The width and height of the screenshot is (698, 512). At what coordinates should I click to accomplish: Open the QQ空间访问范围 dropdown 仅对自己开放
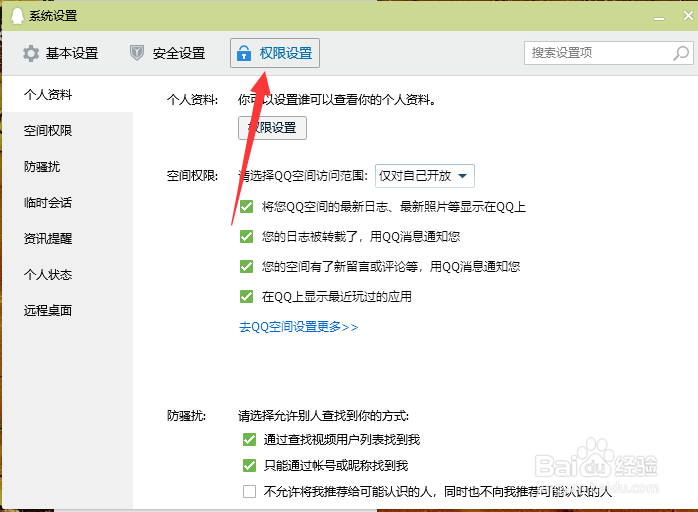pyautogui.click(x=425, y=176)
